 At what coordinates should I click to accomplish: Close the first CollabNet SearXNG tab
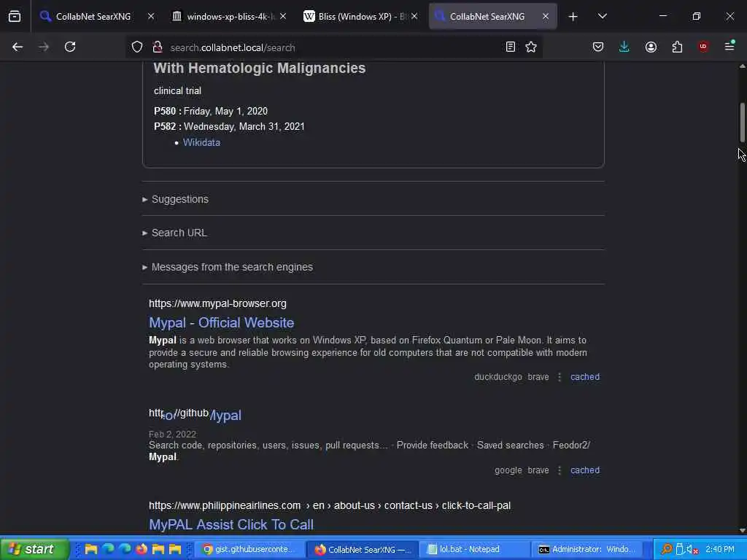151,16
